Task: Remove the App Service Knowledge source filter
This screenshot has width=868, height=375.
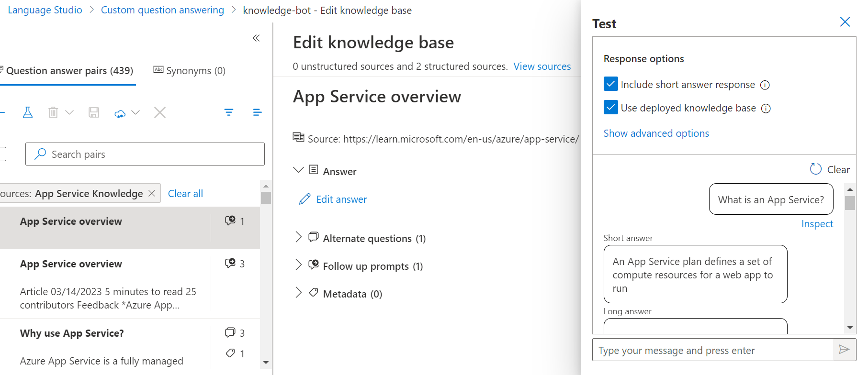Action: [152, 193]
